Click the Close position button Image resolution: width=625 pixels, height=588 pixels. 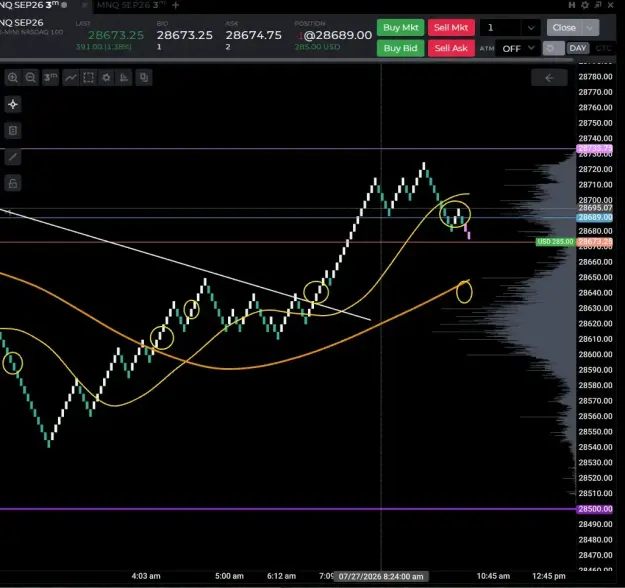click(564, 28)
